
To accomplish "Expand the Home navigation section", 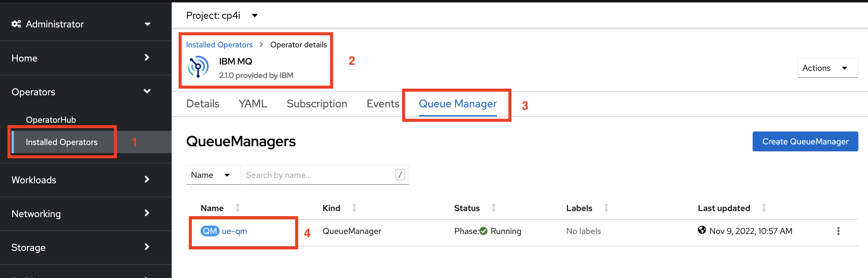I will click(86, 58).
